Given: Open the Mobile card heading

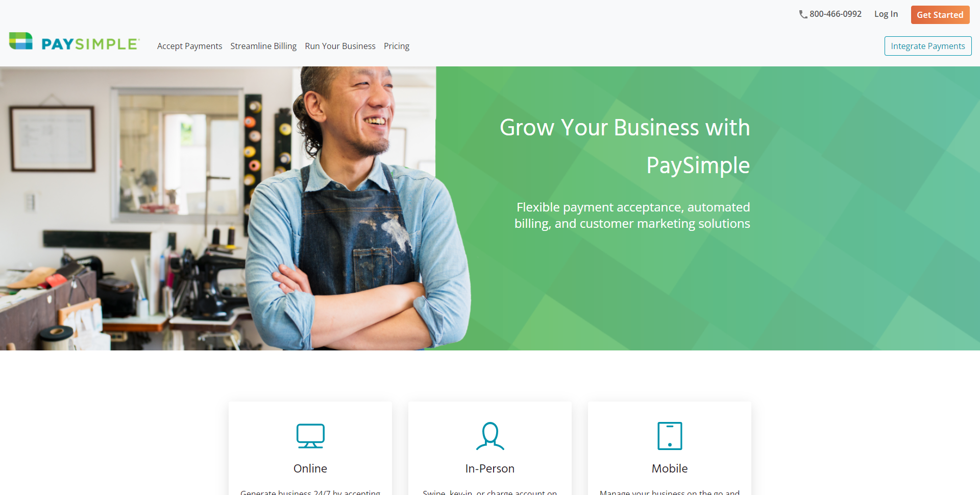Looking at the screenshot, I should [x=670, y=468].
